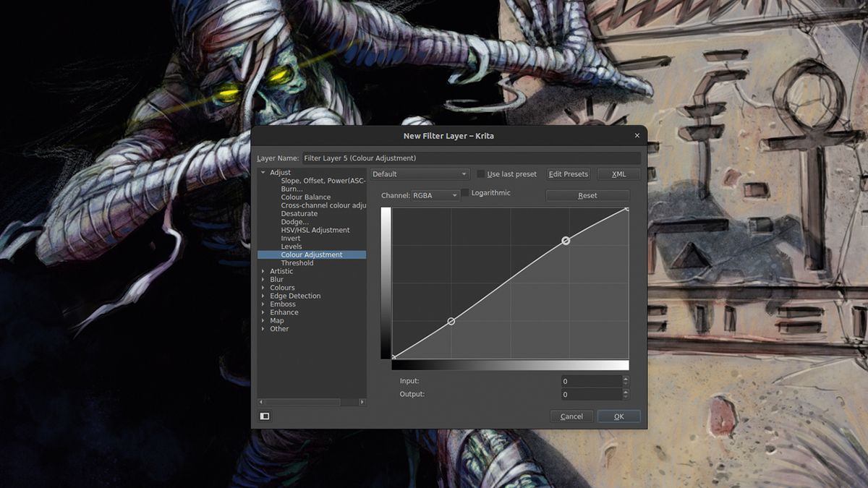Collapse the Adjust filter category
The width and height of the screenshot is (868, 488).
point(262,172)
